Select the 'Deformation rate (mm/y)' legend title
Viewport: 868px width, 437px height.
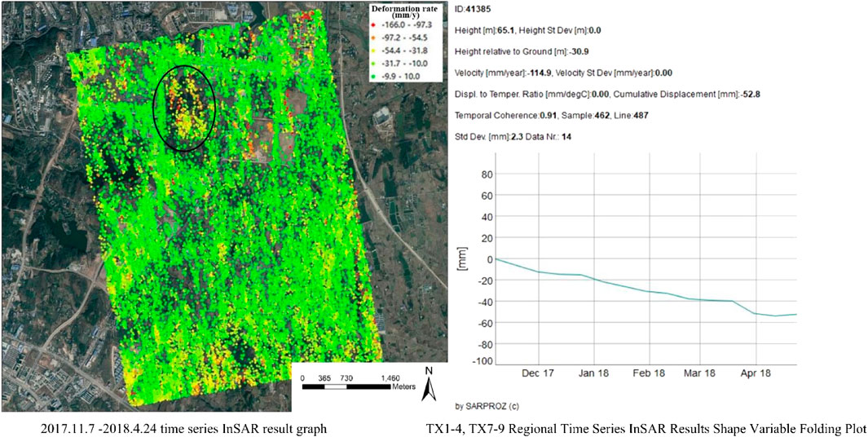404,12
